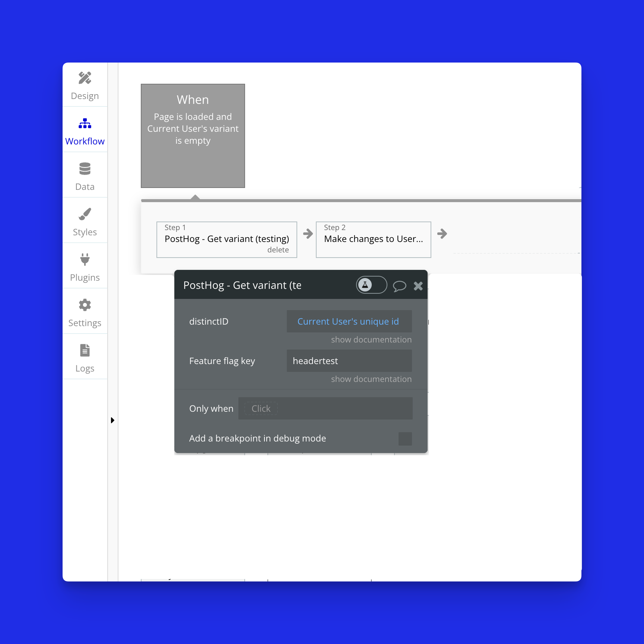Open the Data section
Viewport: 644px width, 644px height.
tap(85, 175)
